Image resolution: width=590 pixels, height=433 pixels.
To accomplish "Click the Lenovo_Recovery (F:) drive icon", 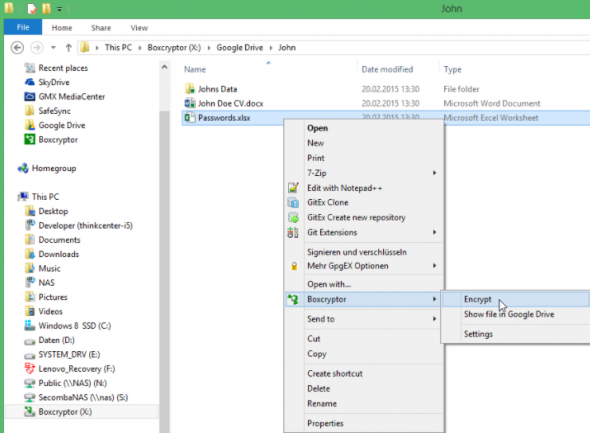I will [x=30, y=368].
